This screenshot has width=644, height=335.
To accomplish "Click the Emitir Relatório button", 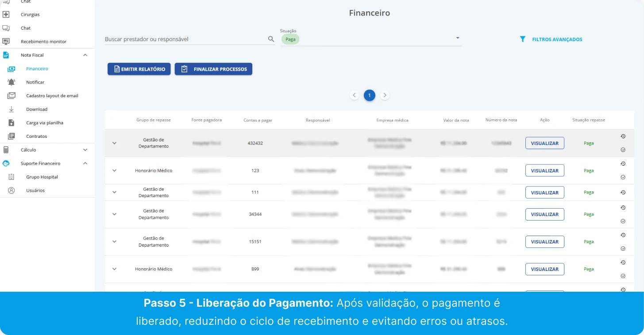I will point(139,69).
